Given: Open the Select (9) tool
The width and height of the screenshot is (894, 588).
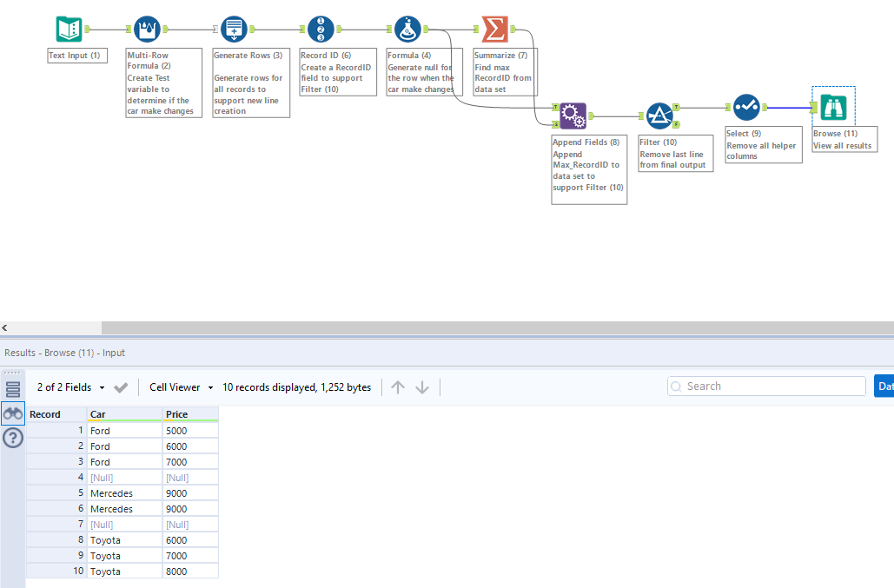Looking at the screenshot, I should click(x=745, y=107).
